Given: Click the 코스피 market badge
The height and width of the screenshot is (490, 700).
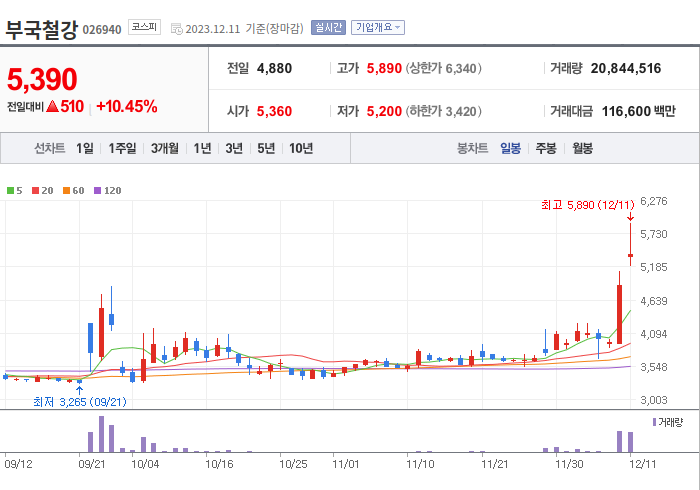Looking at the screenshot, I should [x=144, y=27].
